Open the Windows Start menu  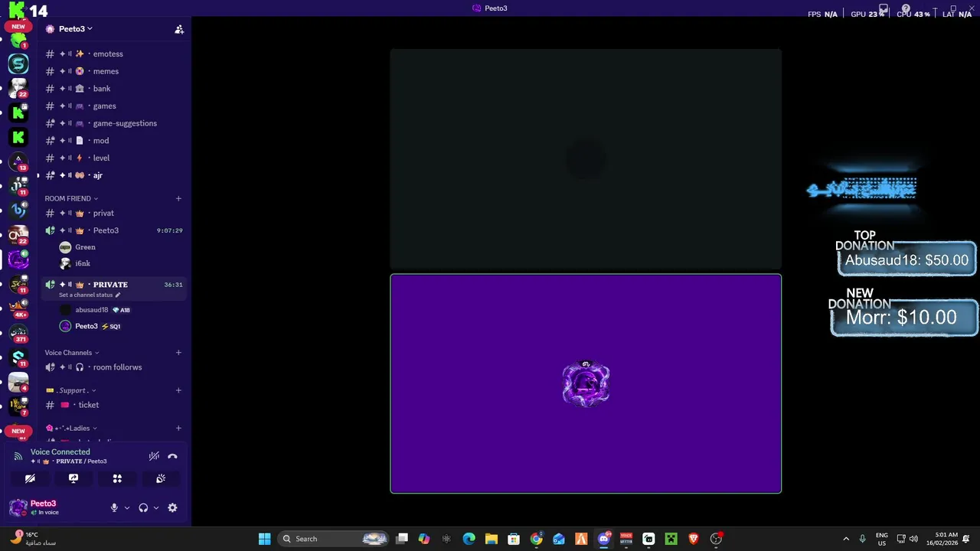coord(264,539)
